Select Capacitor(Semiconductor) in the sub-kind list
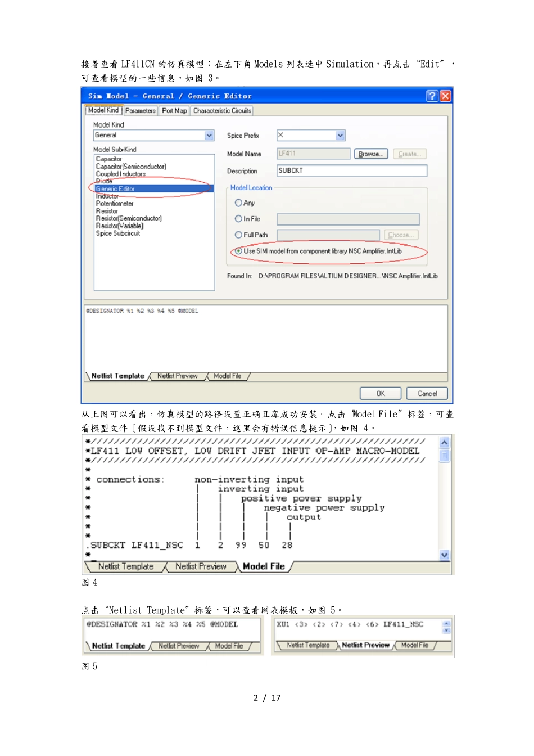The width and height of the screenshot is (534, 756). [x=131, y=166]
